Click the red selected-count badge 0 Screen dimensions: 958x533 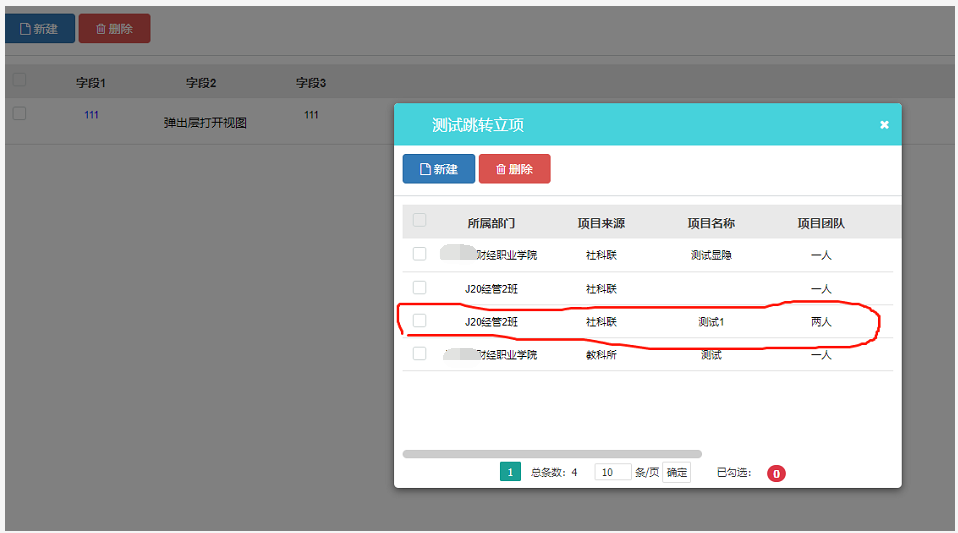tap(777, 473)
